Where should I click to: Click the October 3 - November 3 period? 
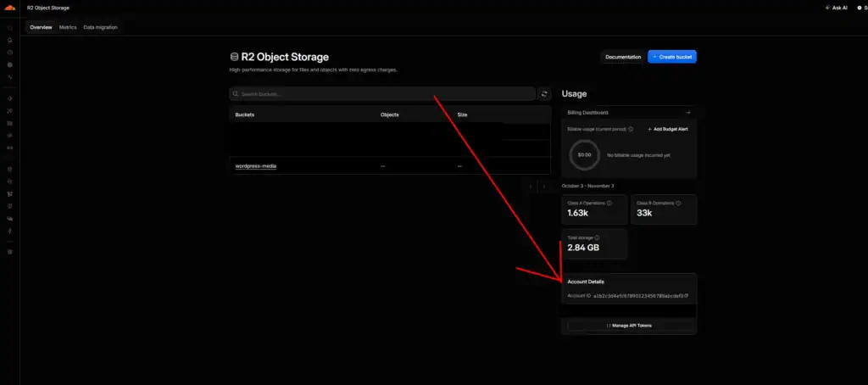(x=587, y=186)
